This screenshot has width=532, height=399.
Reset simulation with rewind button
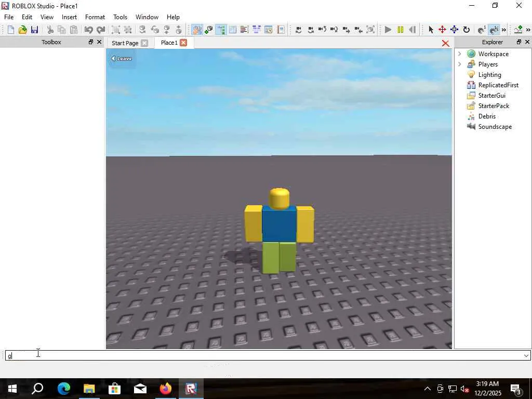(x=412, y=30)
